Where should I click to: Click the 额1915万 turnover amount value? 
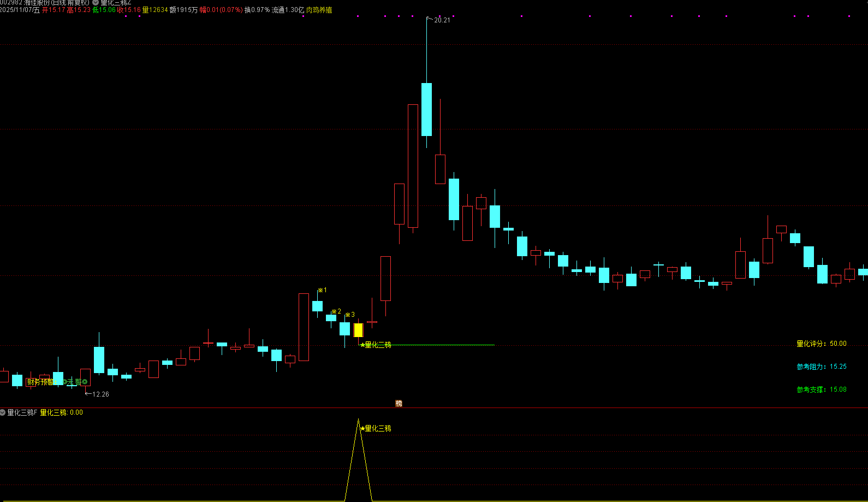point(184,10)
